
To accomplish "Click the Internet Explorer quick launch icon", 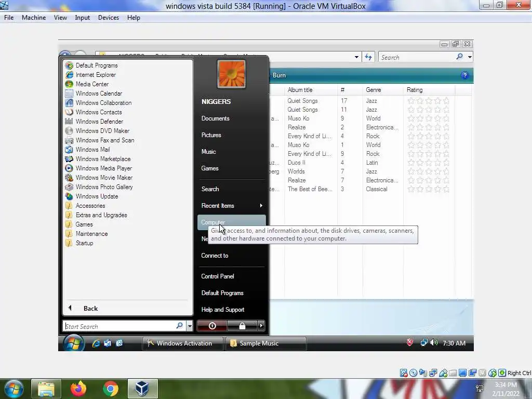I will click(96, 343).
